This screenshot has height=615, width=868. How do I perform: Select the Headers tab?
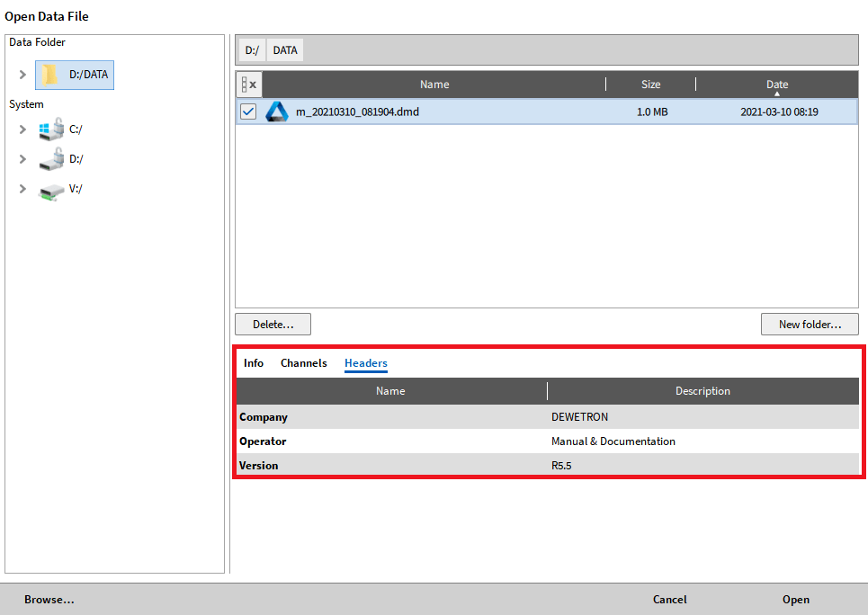click(365, 363)
